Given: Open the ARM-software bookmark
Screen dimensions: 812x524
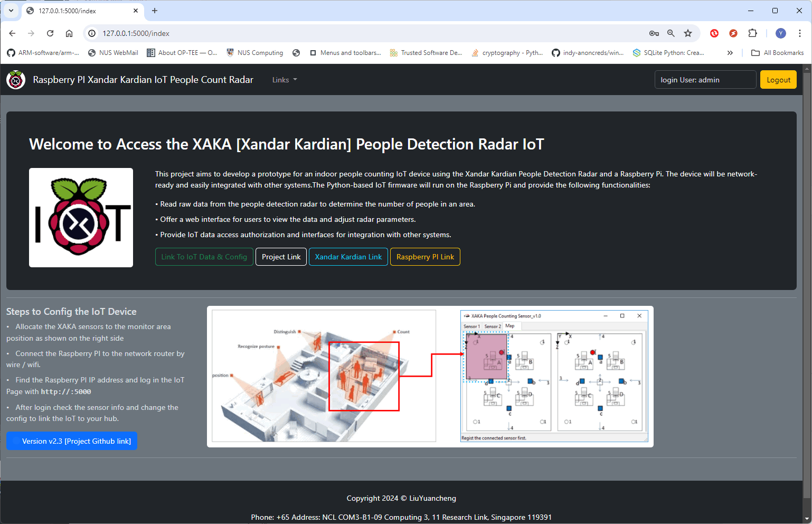Looking at the screenshot, I should point(43,53).
